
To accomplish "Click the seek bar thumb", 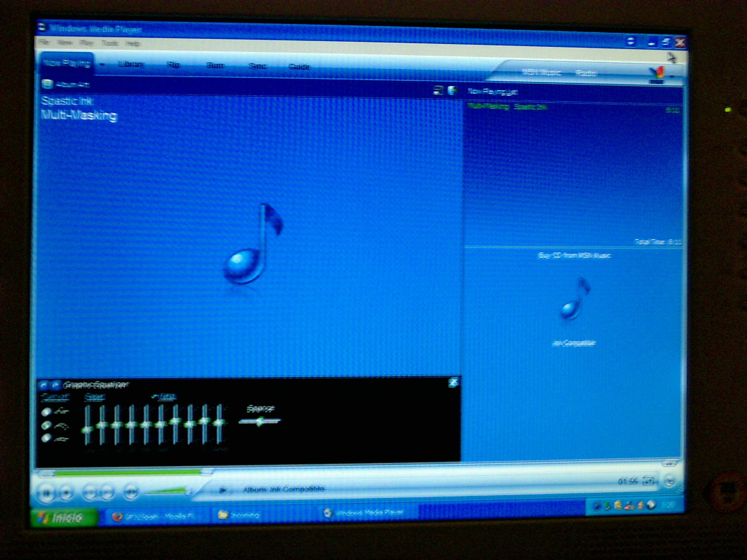I will 207,472.
